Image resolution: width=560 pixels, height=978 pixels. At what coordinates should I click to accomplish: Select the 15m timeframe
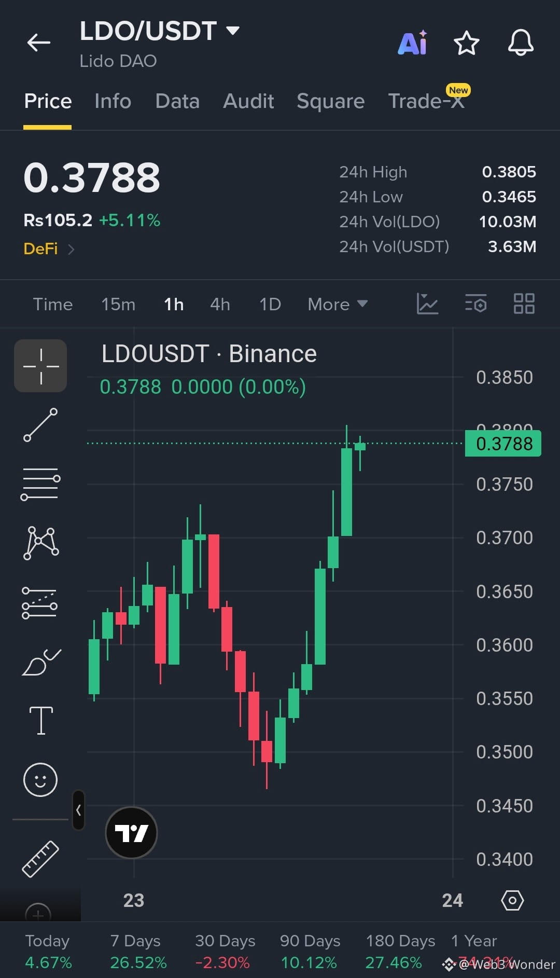(x=118, y=304)
